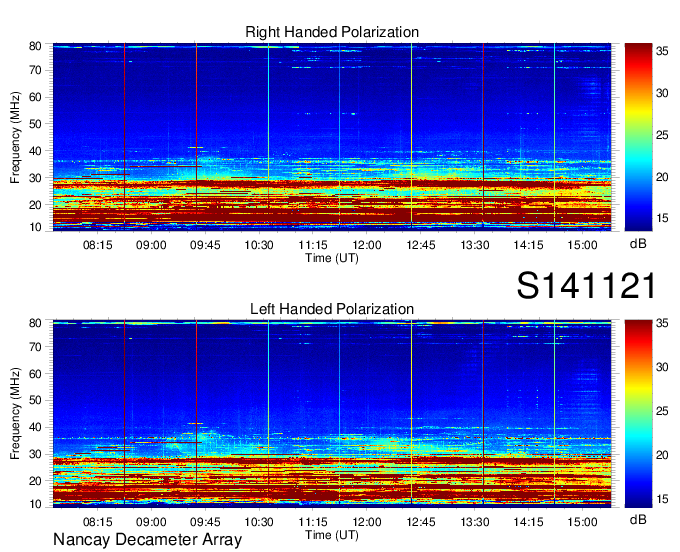Click the lower dB color bar

pos(638,414)
